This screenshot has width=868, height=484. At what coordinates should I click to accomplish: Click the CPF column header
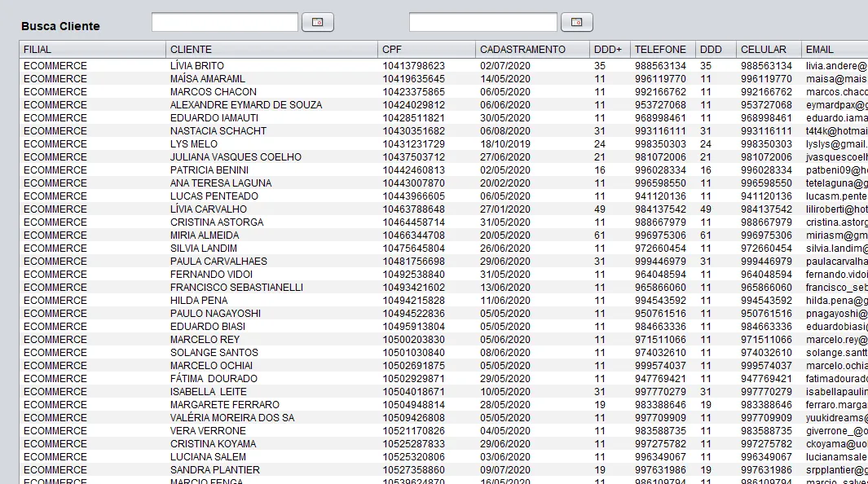[426, 49]
